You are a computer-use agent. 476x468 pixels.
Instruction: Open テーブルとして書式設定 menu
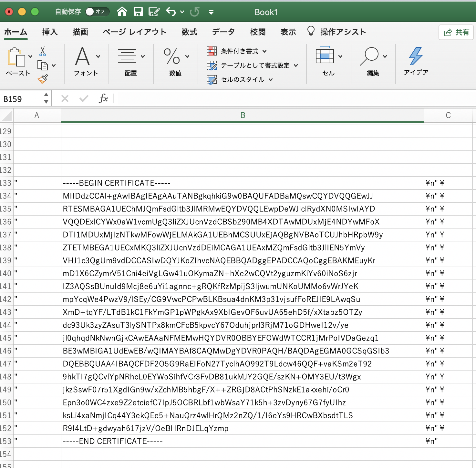pyautogui.click(x=252, y=66)
